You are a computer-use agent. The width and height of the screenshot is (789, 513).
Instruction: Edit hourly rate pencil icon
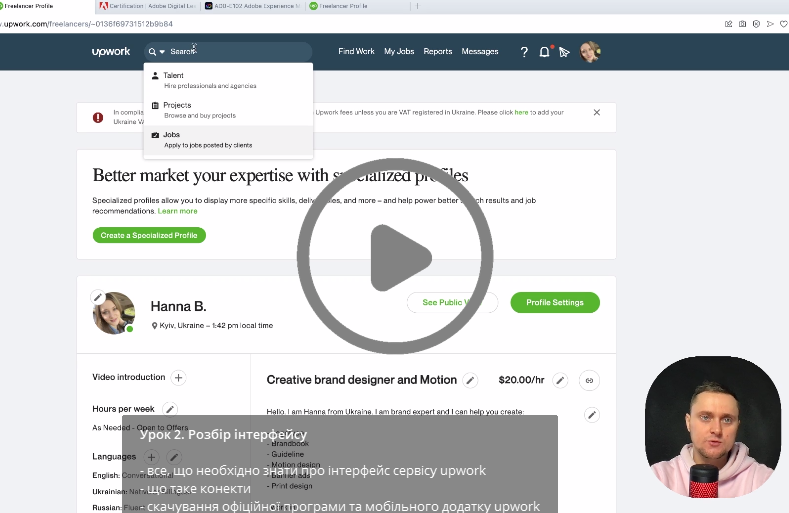560,381
